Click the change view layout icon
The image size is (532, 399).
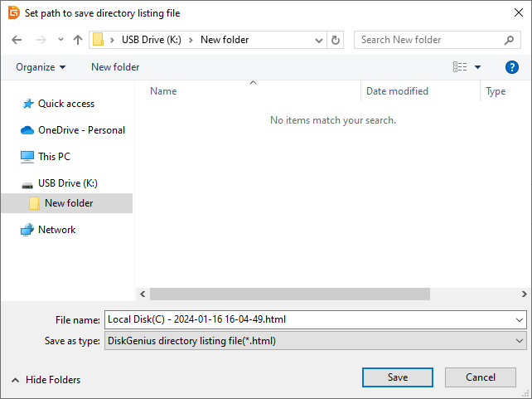(460, 67)
